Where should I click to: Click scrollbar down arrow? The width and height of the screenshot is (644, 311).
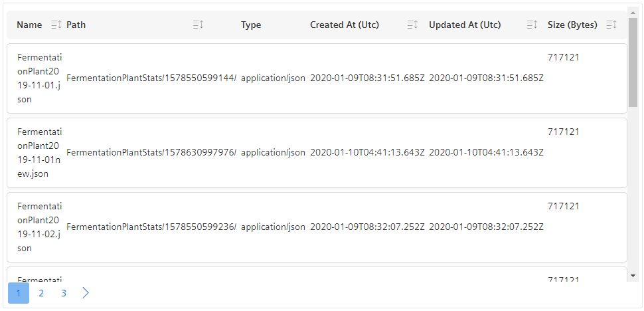click(x=633, y=275)
